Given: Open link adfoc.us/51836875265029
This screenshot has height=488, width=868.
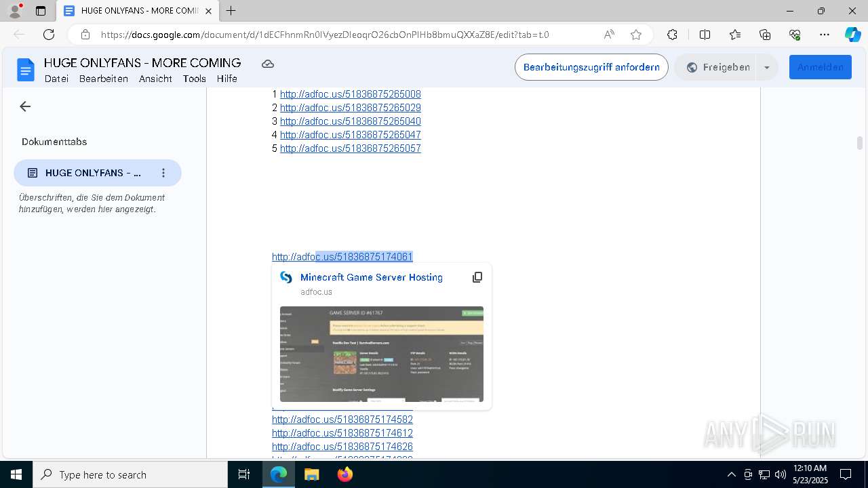Looking at the screenshot, I should pyautogui.click(x=350, y=108).
